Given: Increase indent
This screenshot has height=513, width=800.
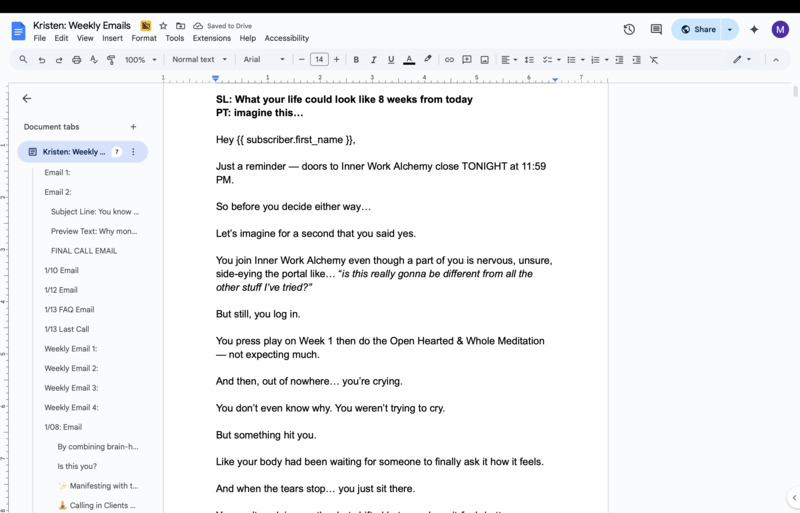Looking at the screenshot, I should (636, 60).
